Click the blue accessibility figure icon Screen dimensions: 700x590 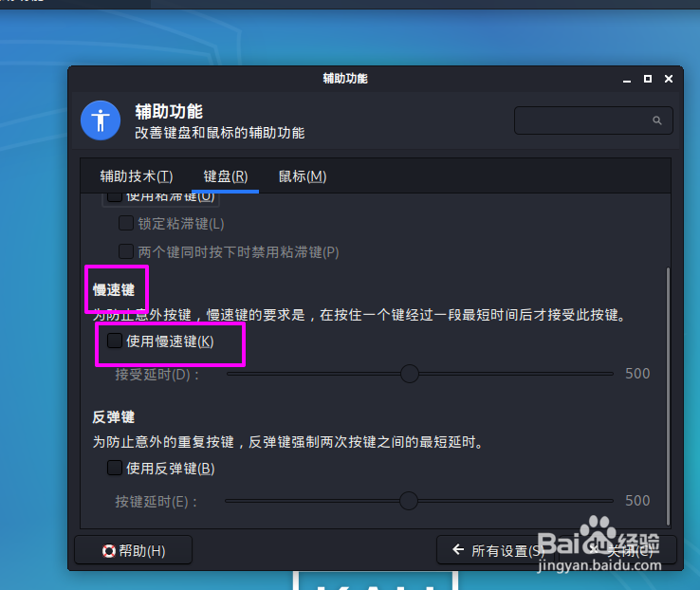coord(101,120)
